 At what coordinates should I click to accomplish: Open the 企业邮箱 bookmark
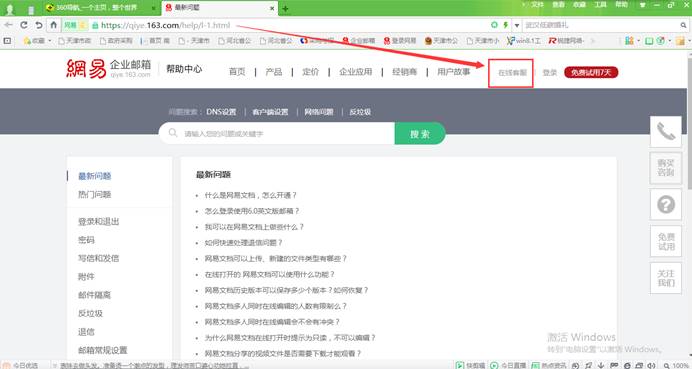[x=359, y=41]
